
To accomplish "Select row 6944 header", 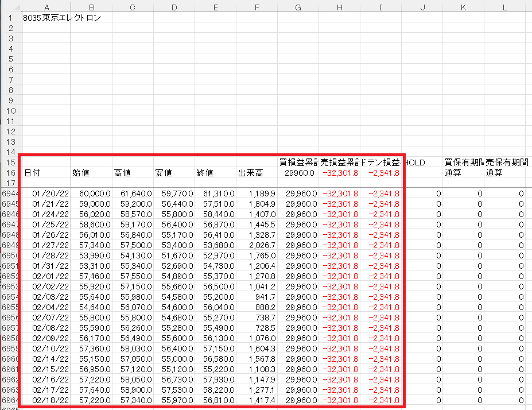I will coord(10,194).
